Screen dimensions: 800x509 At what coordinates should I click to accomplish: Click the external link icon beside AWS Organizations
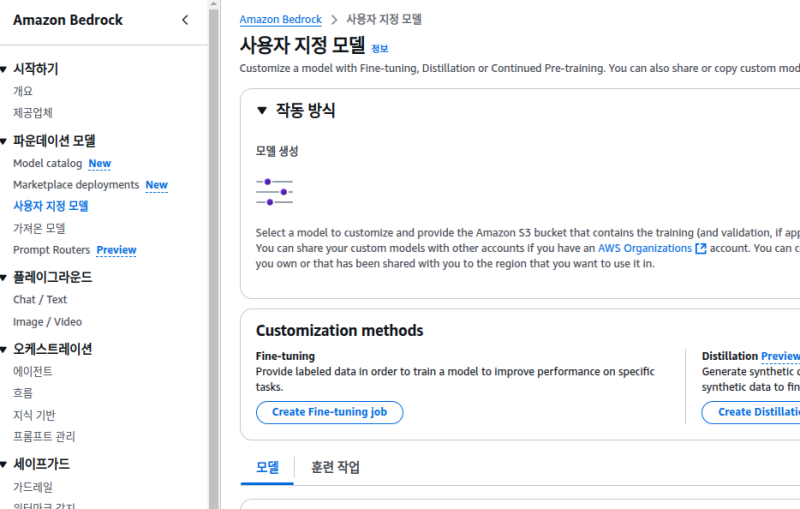tap(701, 248)
